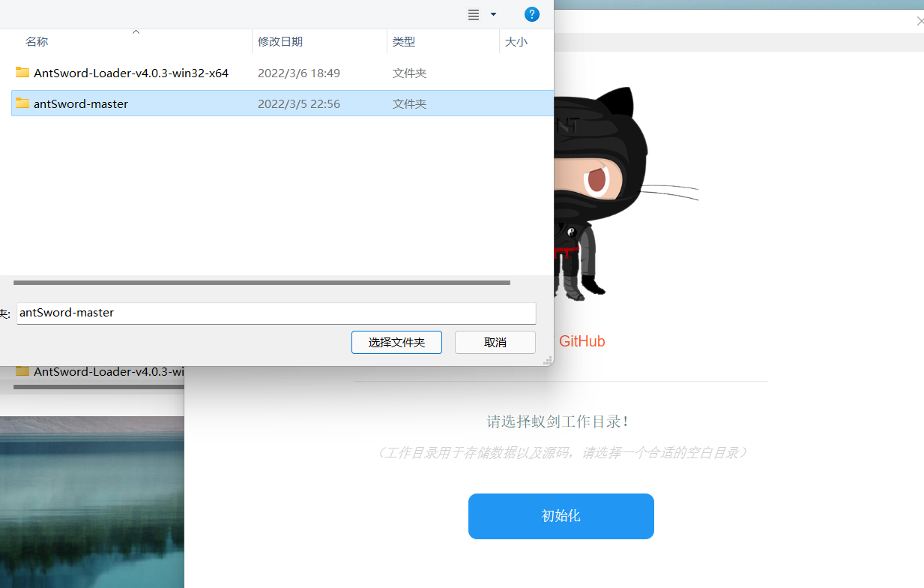
Task: Open the view layout list icon
Action: [474, 14]
